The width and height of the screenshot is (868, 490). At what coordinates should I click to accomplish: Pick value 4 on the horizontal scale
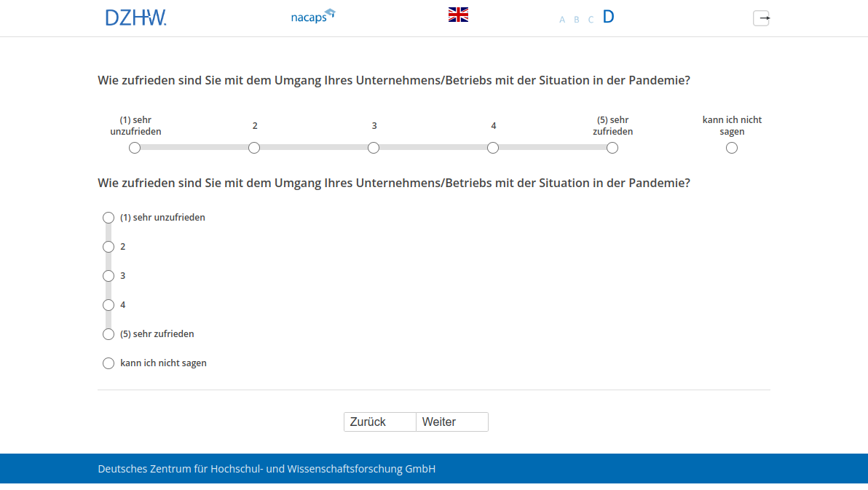493,148
